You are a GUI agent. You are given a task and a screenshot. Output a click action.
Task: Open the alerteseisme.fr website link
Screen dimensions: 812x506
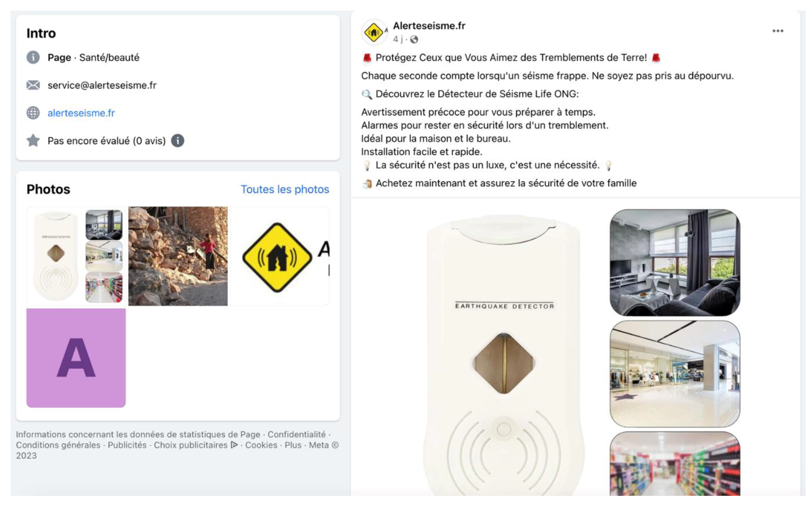tap(81, 113)
